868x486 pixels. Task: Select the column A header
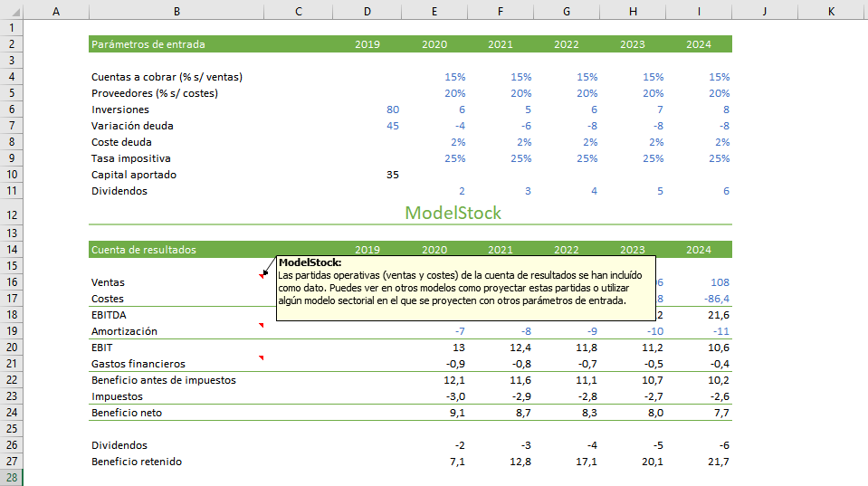(56, 11)
